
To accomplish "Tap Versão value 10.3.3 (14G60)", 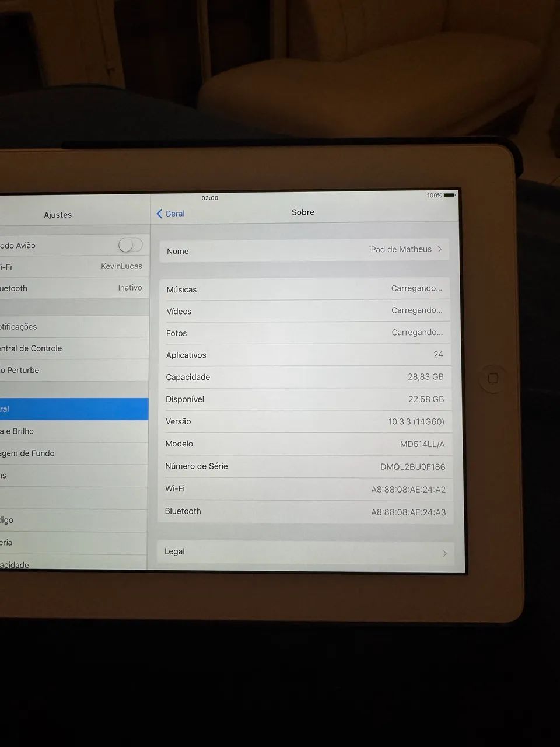I will [x=416, y=421].
